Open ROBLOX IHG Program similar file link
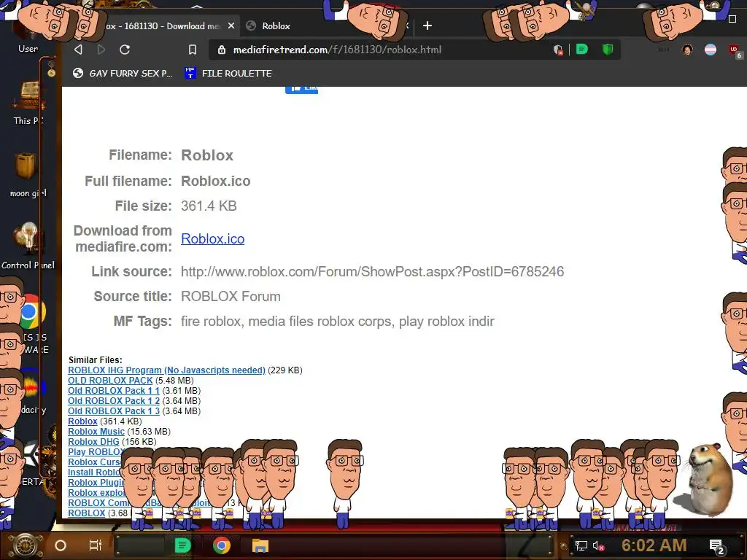 pyautogui.click(x=166, y=370)
